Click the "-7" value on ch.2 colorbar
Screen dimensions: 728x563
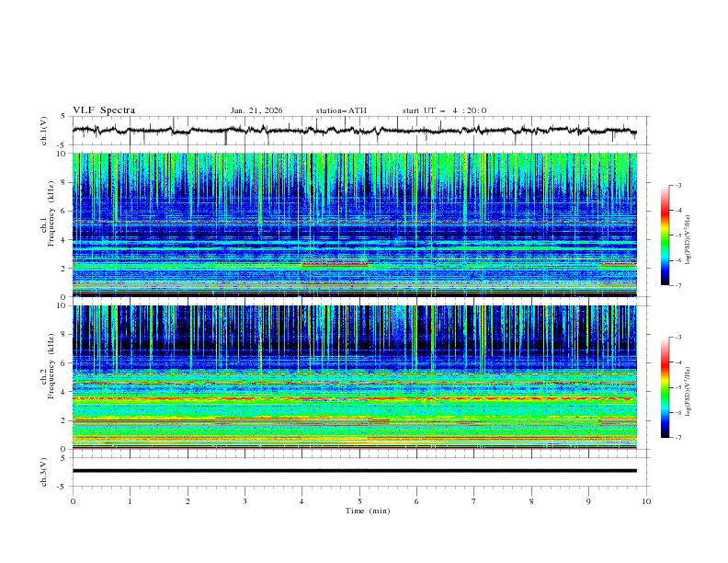coord(678,438)
